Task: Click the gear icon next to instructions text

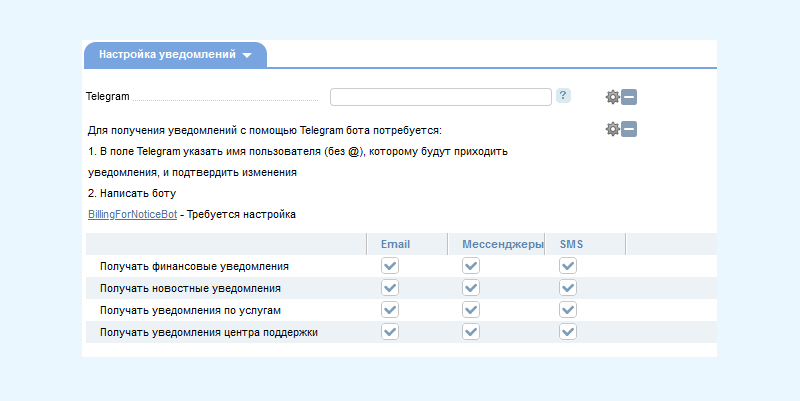Action: point(612,129)
